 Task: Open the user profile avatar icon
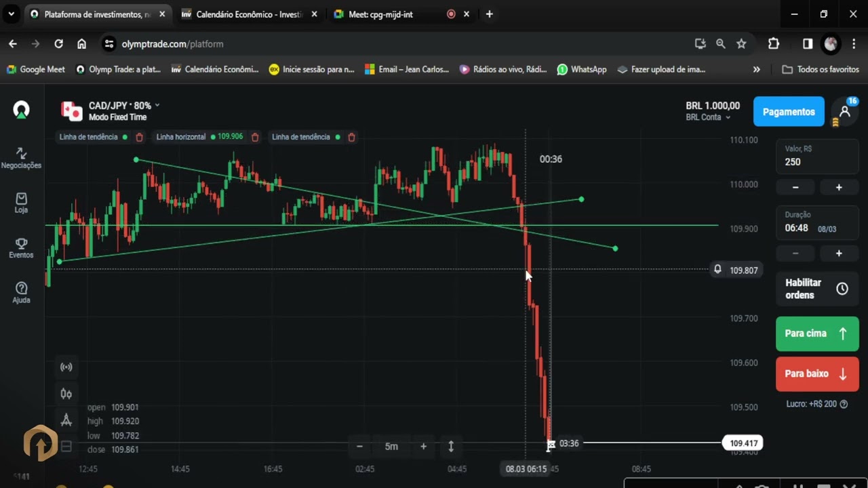click(x=845, y=111)
